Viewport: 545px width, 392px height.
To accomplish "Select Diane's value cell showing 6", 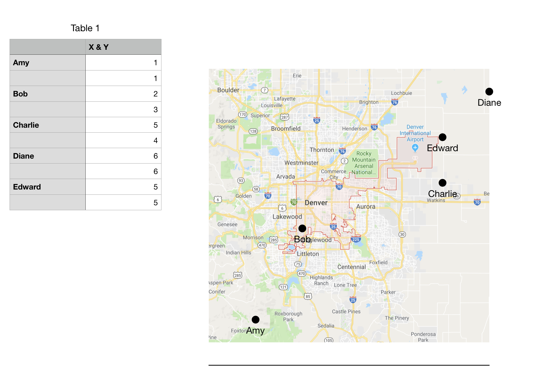I will coord(123,156).
